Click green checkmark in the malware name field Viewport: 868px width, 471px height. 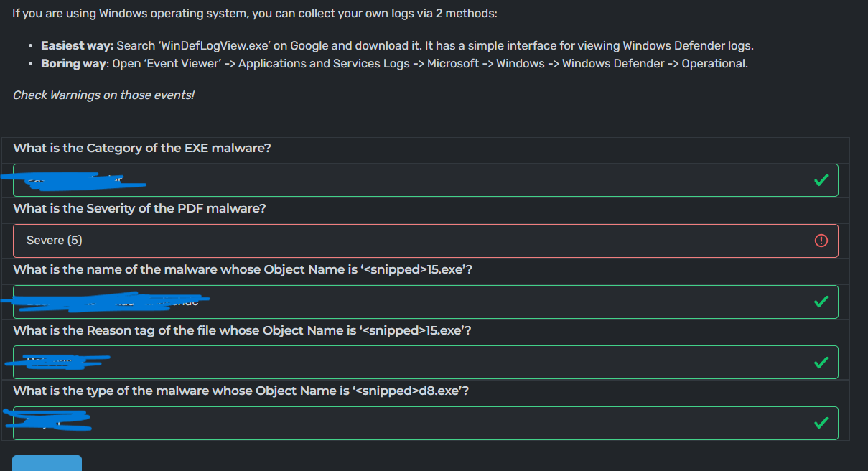[821, 302]
